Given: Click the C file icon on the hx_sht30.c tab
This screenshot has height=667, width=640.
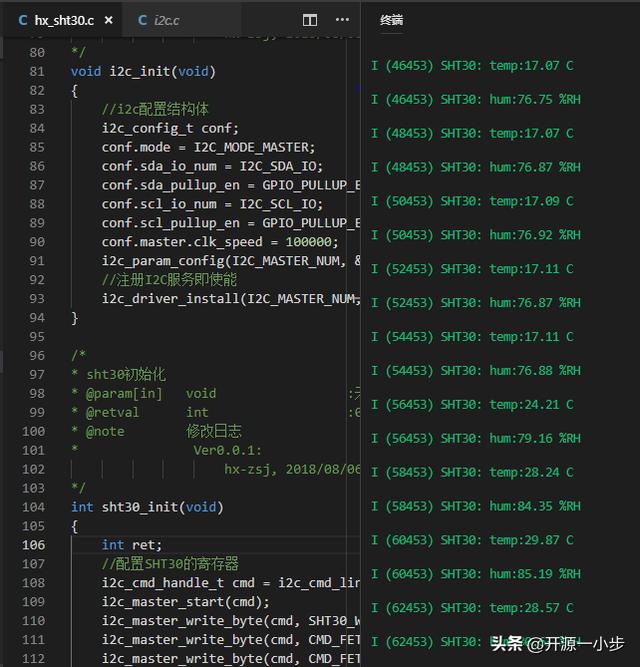Looking at the screenshot, I should [x=23, y=20].
